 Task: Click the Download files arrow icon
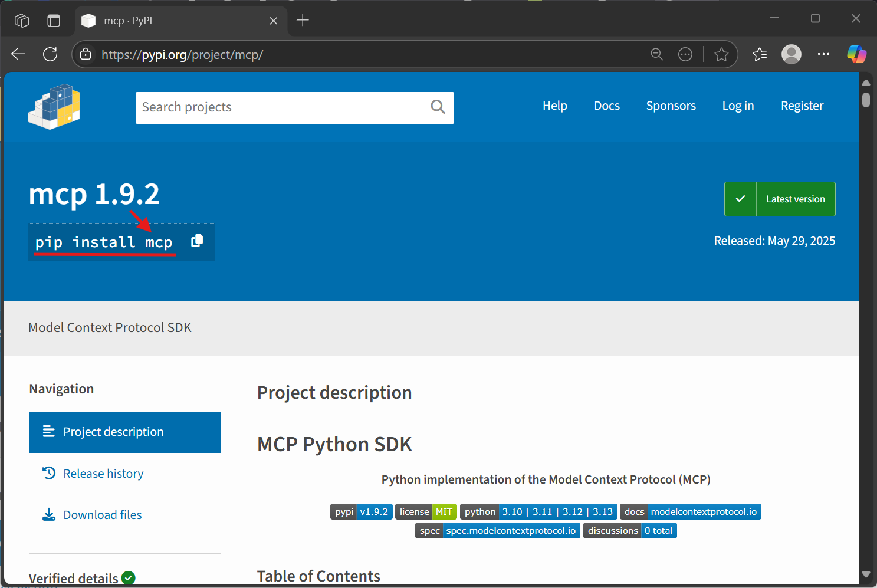(x=49, y=514)
